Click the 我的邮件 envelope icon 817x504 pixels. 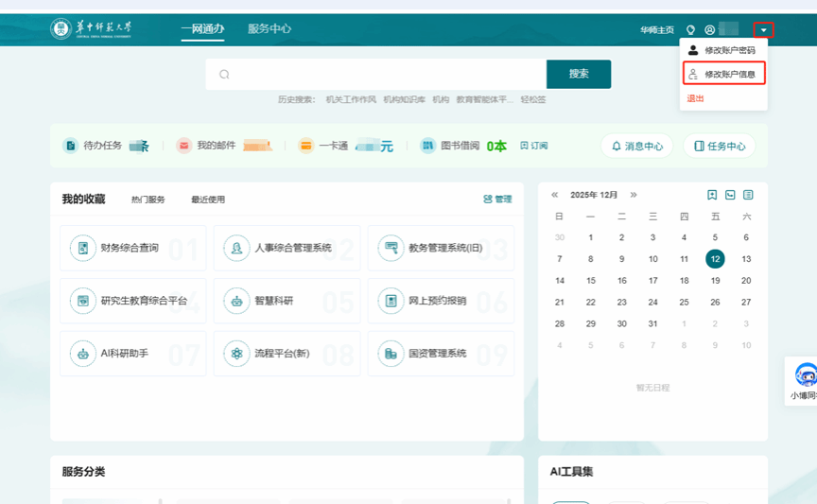click(183, 146)
